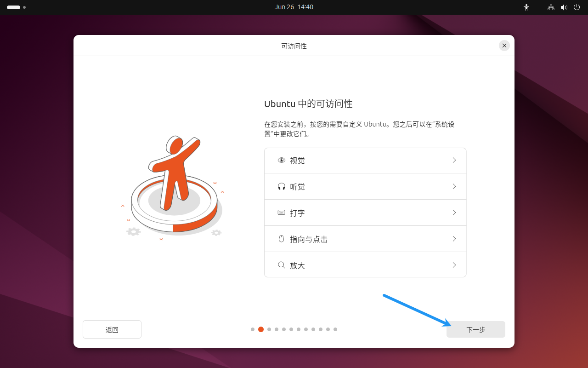
Task: Click the heading Ubuntu 中的可访问性
Action: coord(308,104)
